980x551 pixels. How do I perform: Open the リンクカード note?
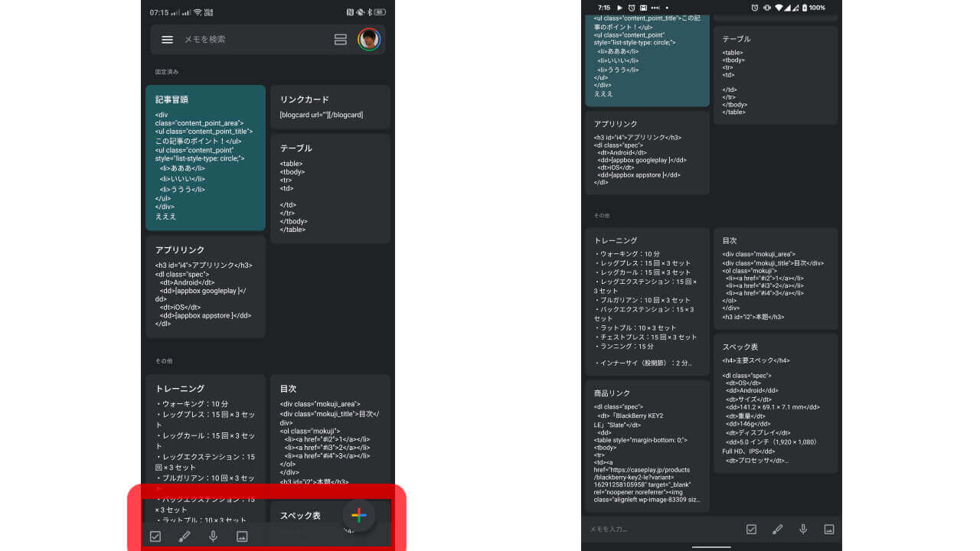[330, 106]
